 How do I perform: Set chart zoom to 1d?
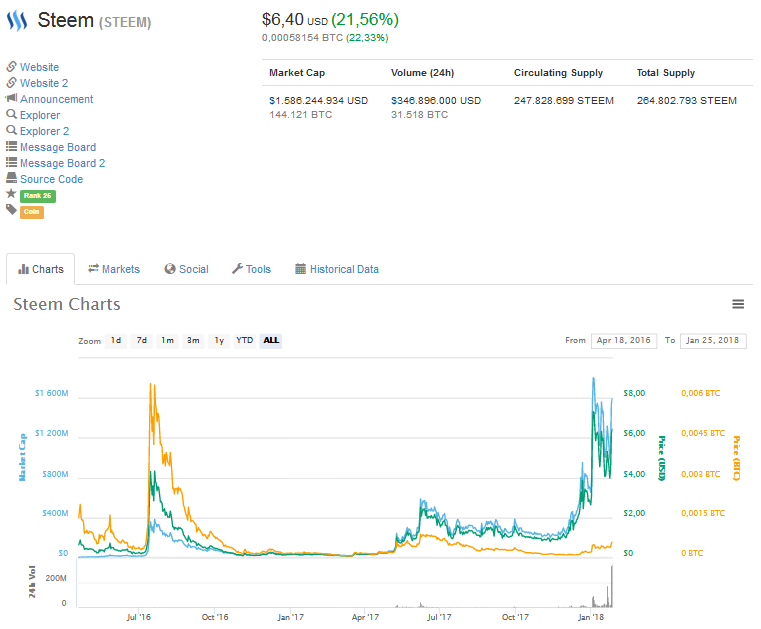coord(116,341)
